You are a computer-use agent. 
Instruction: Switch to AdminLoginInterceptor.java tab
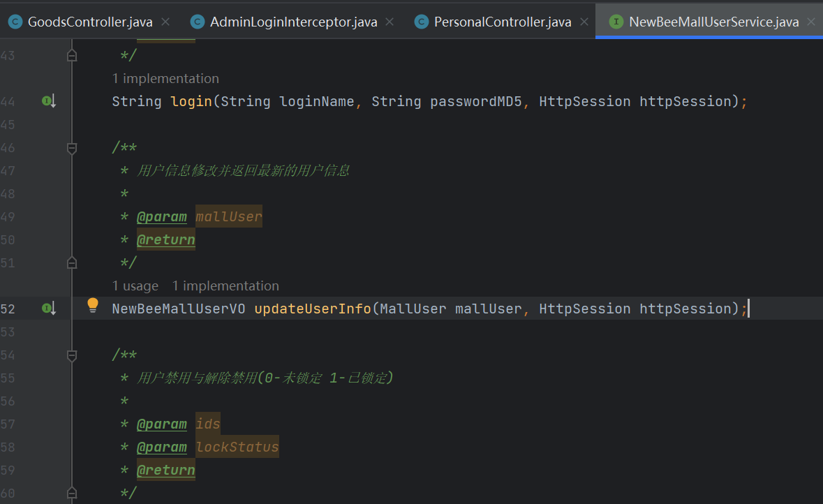click(293, 22)
